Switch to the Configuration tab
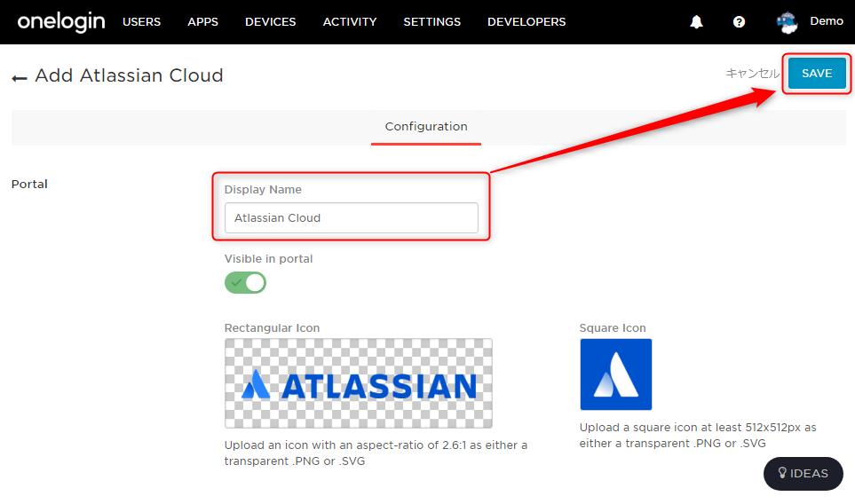The height and width of the screenshot is (504, 855). [426, 126]
